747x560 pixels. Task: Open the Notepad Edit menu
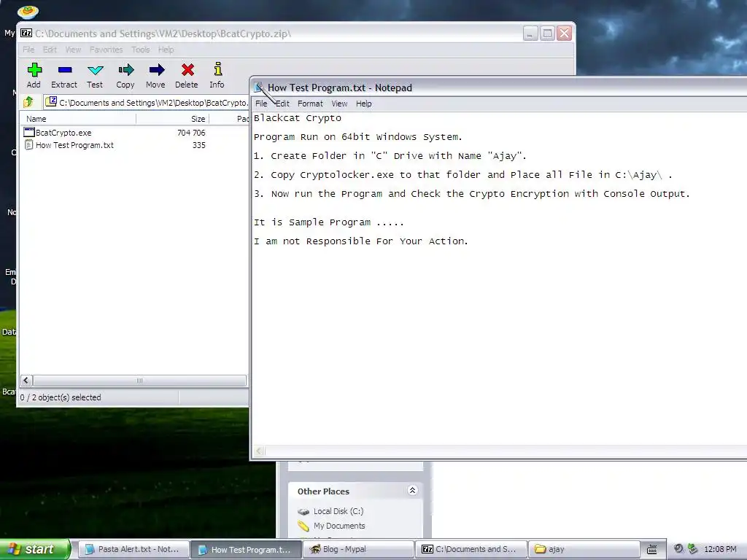[282, 104]
